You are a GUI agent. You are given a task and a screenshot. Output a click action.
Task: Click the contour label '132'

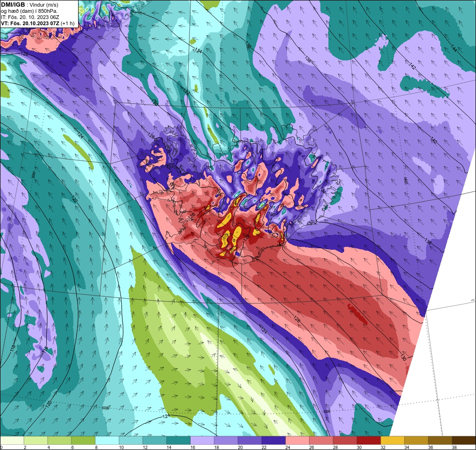coord(187,91)
